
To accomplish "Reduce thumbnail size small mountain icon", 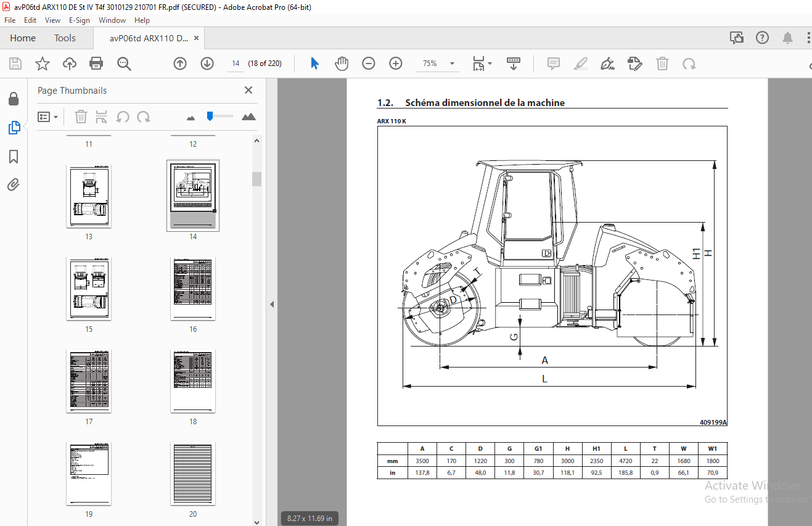I will 191,117.
